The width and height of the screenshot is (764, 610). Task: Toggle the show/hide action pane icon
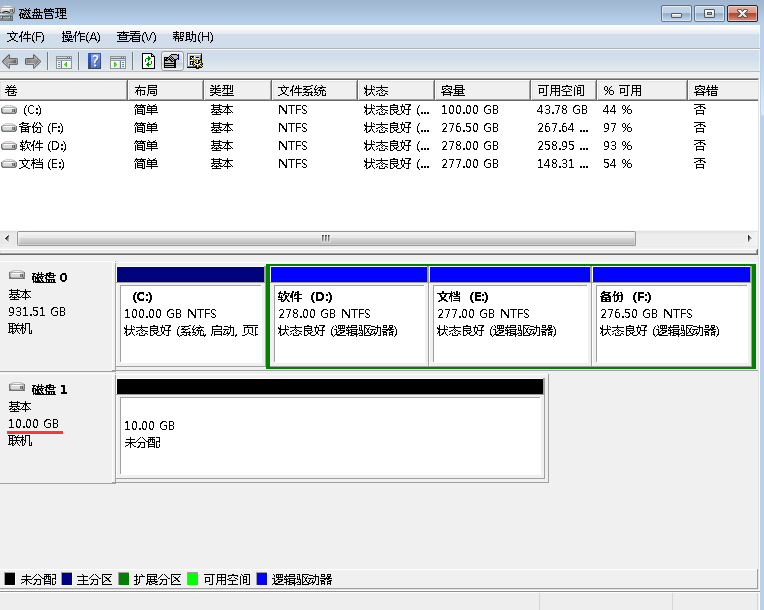coord(118,62)
